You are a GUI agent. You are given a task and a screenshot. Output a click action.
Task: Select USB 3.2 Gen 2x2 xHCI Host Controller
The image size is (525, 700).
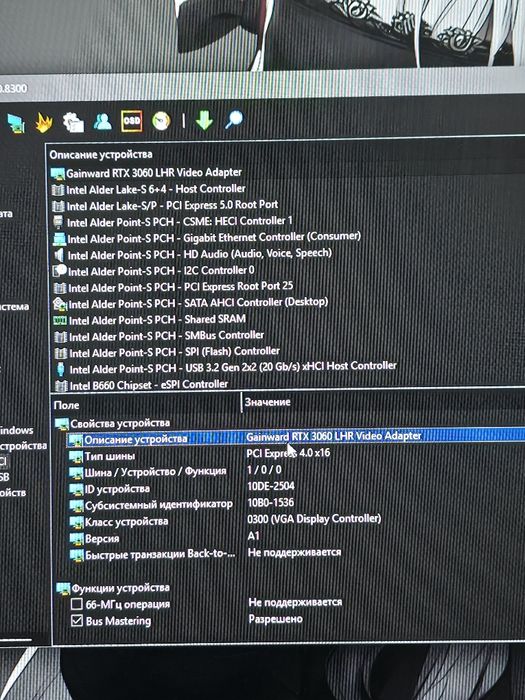(233, 367)
